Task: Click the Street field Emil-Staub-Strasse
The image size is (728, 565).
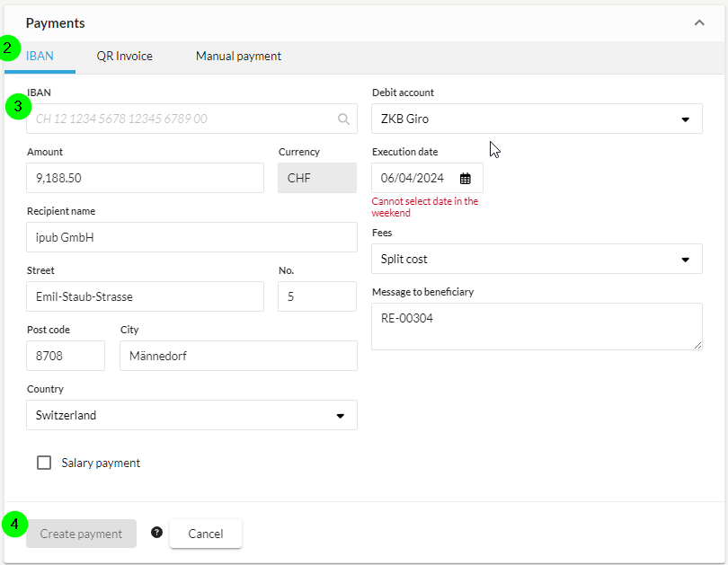Action: pos(146,296)
